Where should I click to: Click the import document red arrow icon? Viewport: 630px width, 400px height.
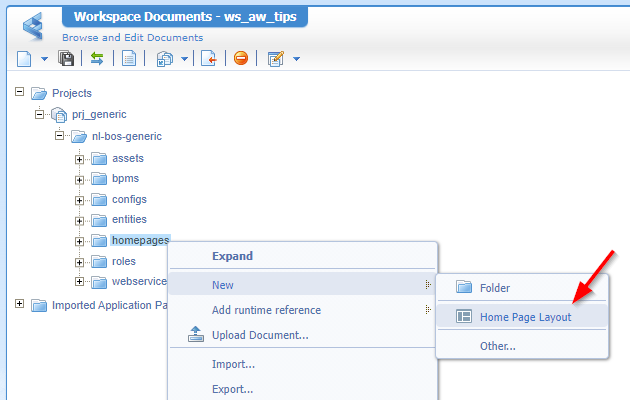tap(209, 59)
